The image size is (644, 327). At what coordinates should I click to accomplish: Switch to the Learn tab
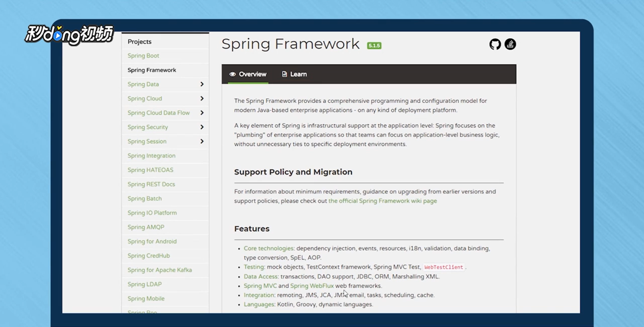(294, 74)
